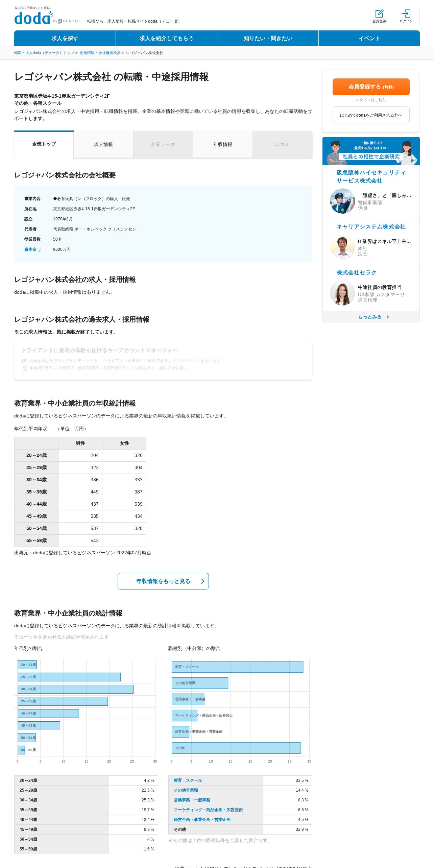Screen dimensions: 434x868
Task: Click the orange 会員登録する button
Action: point(371,87)
